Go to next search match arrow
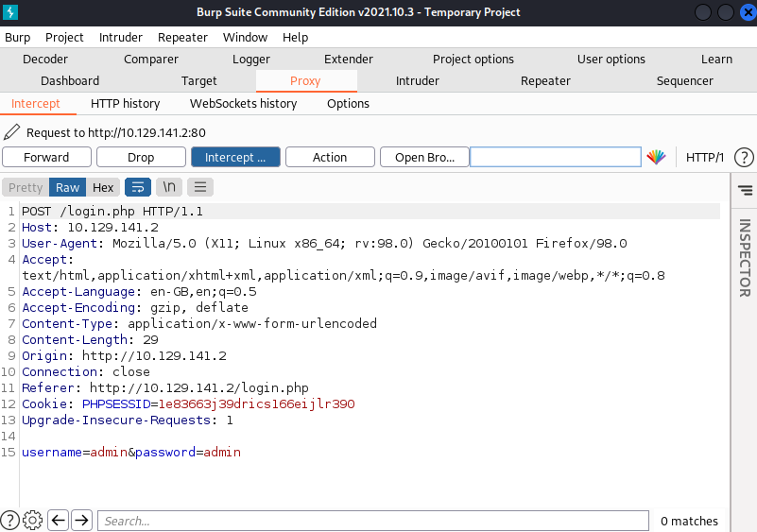Image resolution: width=757 pixels, height=532 pixels. pos(81,521)
